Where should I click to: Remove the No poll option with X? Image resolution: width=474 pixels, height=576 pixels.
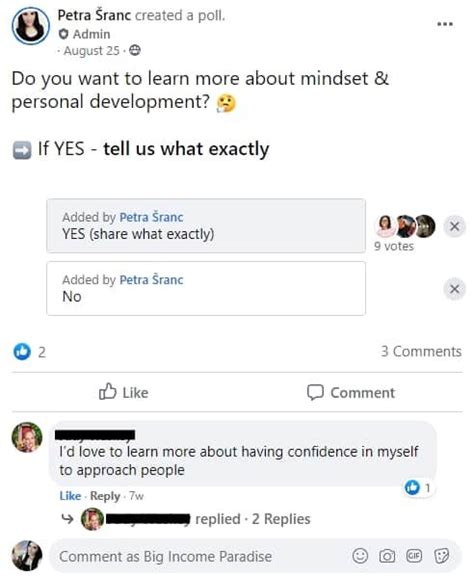pos(455,289)
